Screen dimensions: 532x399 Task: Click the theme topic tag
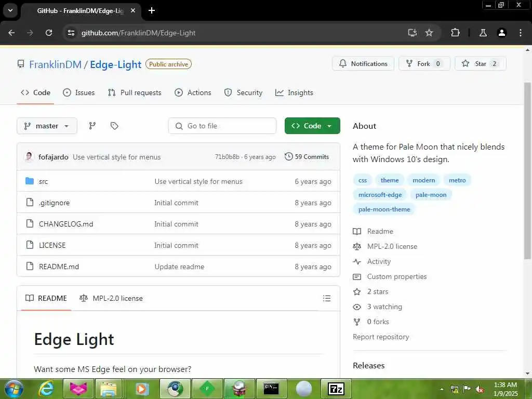[x=390, y=180]
